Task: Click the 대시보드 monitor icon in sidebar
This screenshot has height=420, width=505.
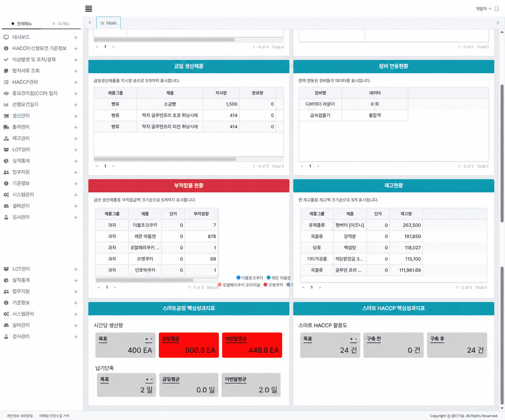Action: click(6, 37)
